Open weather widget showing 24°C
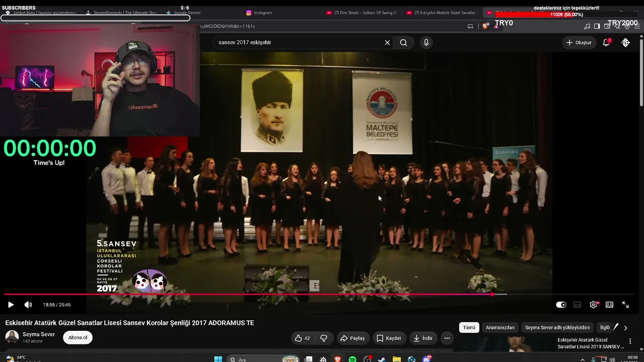The height and width of the screenshot is (362, 644). tap(15, 358)
